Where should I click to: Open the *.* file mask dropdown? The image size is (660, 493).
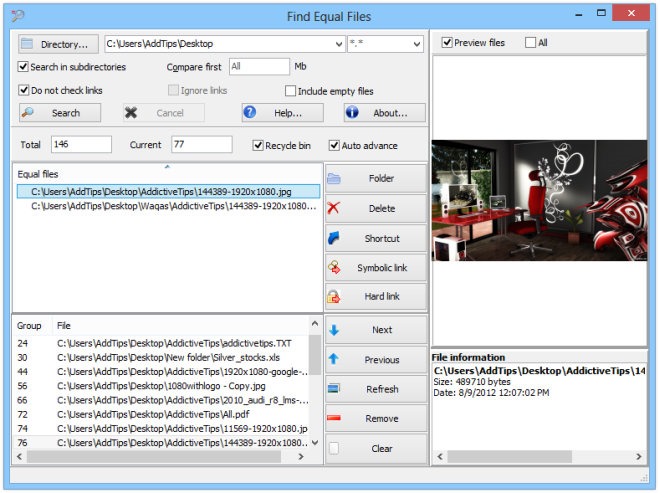416,44
